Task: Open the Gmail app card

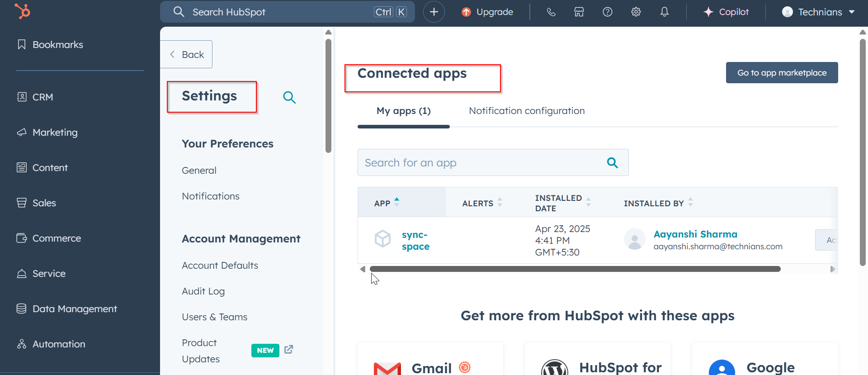Action: (430, 359)
